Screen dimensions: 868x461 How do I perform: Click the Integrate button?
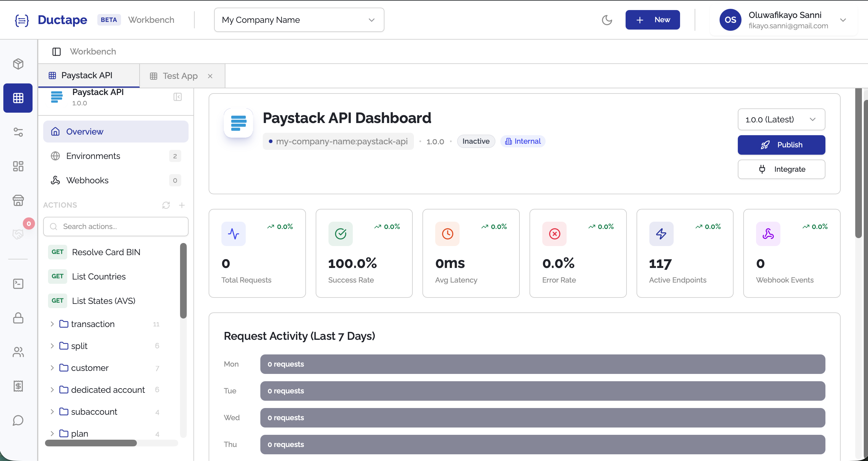point(781,169)
